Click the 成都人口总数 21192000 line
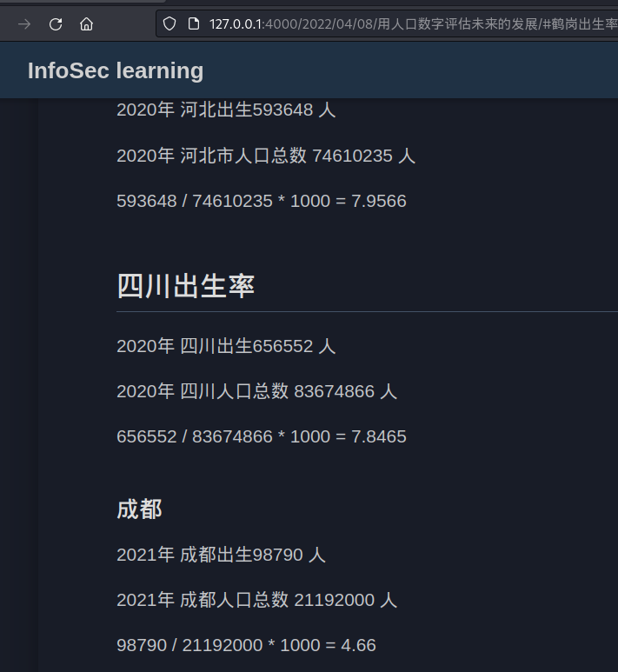Image resolution: width=618 pixels, height=672 pixels. (256, 600)
